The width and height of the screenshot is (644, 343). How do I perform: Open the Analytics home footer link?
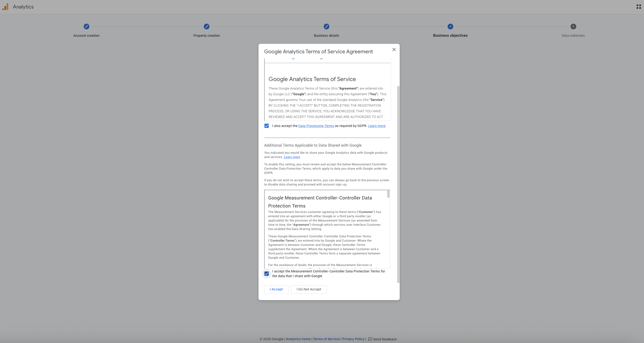[x=298, y=339]
